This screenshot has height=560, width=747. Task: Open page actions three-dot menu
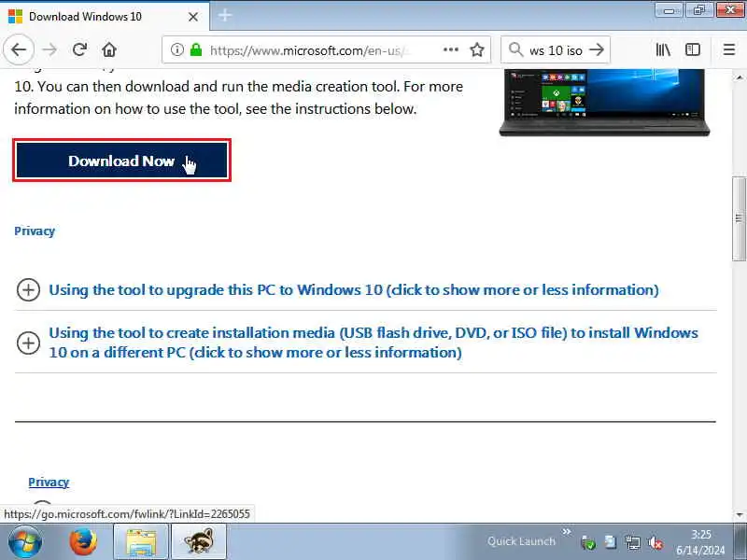[451, 49]
